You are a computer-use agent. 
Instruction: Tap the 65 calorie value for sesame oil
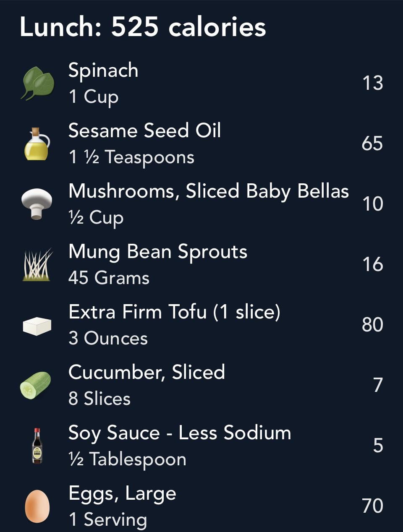(x=372, y=143)
